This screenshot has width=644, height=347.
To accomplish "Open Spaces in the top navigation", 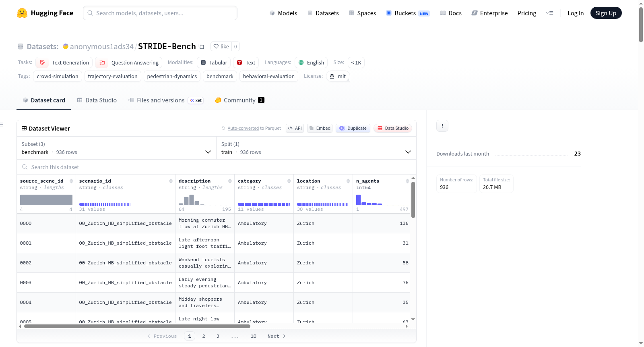I will point(363,13).
